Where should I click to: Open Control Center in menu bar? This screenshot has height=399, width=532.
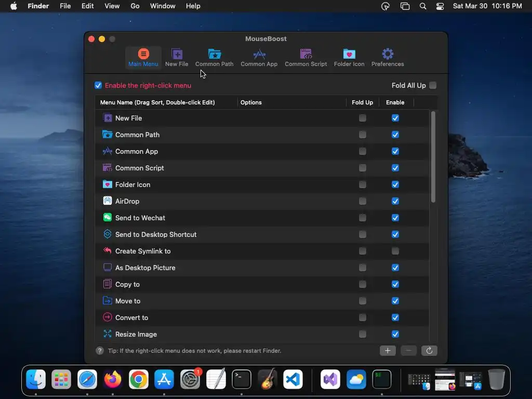[x=440, y=6]
